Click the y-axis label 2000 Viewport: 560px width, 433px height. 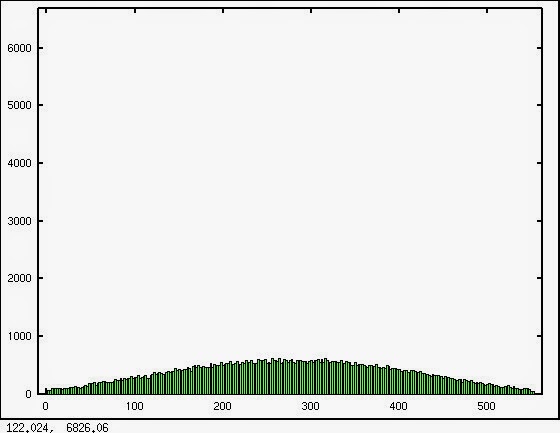tap(19, 278)
